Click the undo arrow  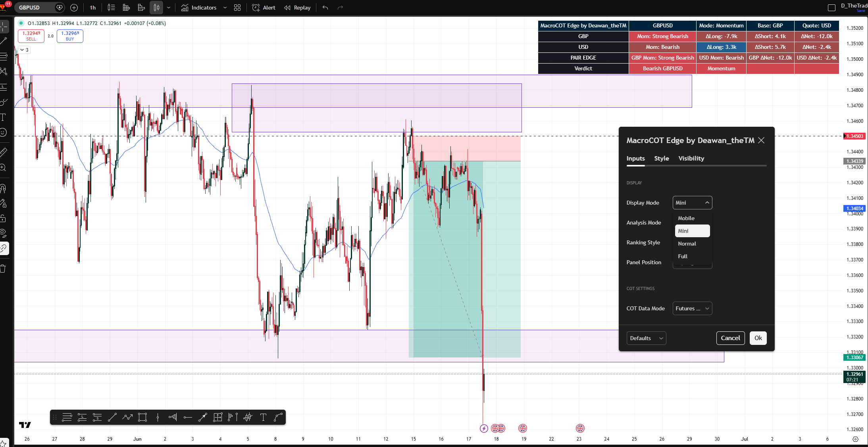click(325, 8)
